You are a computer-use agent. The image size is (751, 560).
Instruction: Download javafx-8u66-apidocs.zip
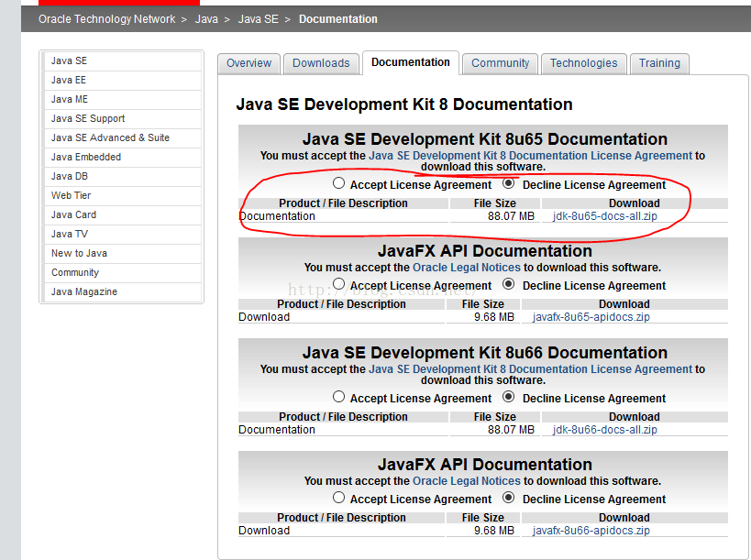click(591, 531)
